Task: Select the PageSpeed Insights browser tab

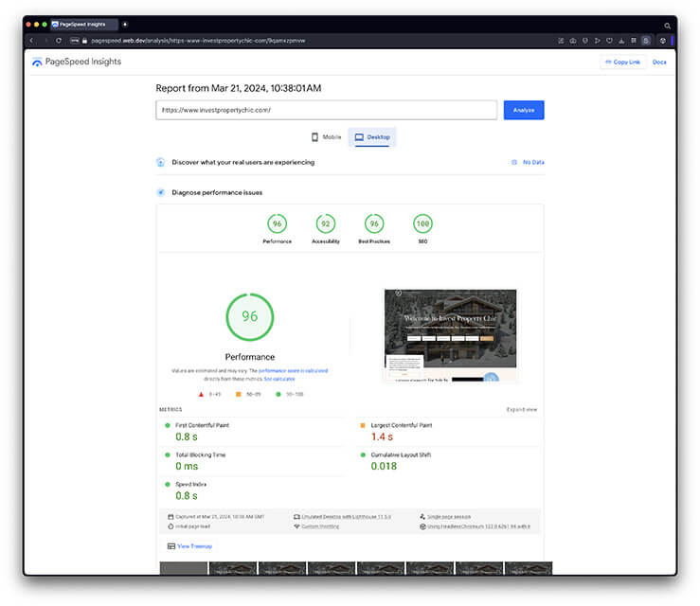Action: pos(84,24)
